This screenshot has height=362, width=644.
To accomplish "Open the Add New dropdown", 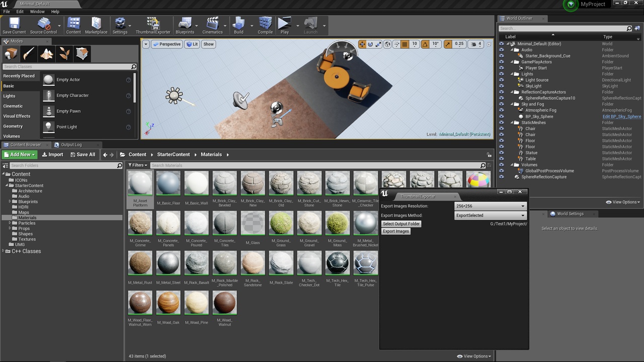I will tap(19, 155).
